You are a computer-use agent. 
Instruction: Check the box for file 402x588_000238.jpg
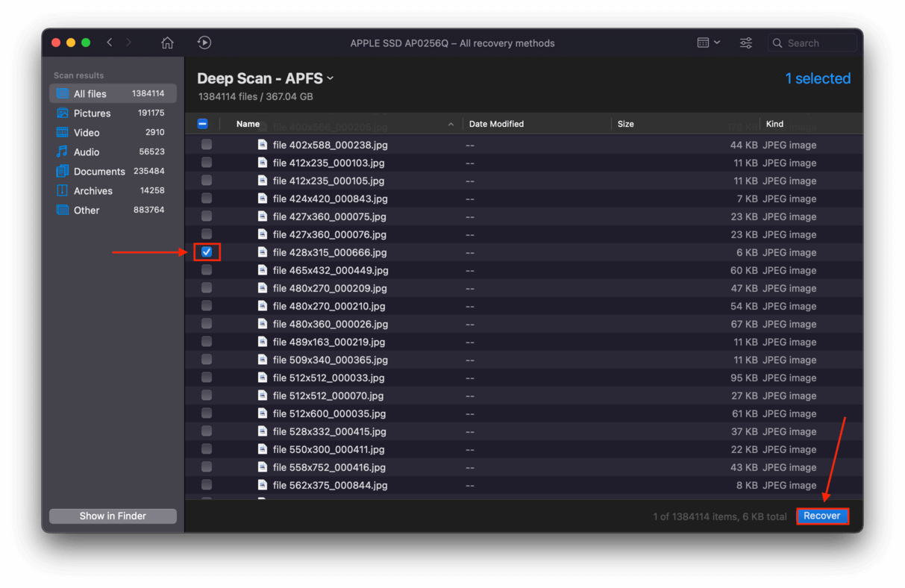click(207, 145)
